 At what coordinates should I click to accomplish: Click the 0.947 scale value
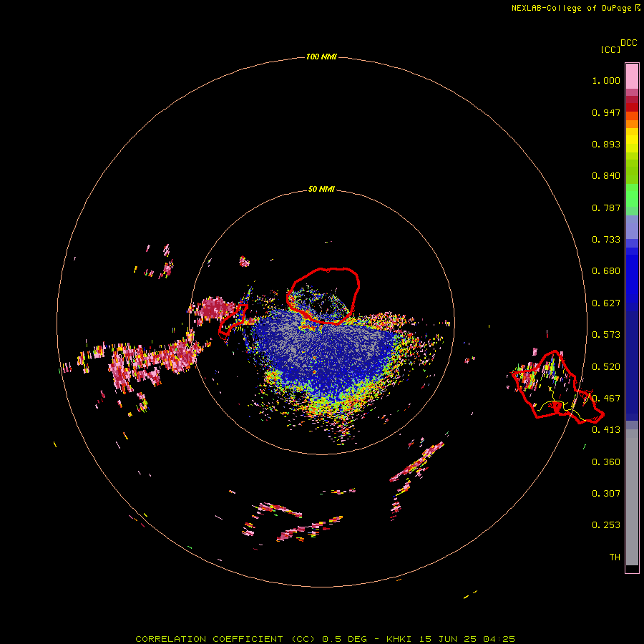606,112
